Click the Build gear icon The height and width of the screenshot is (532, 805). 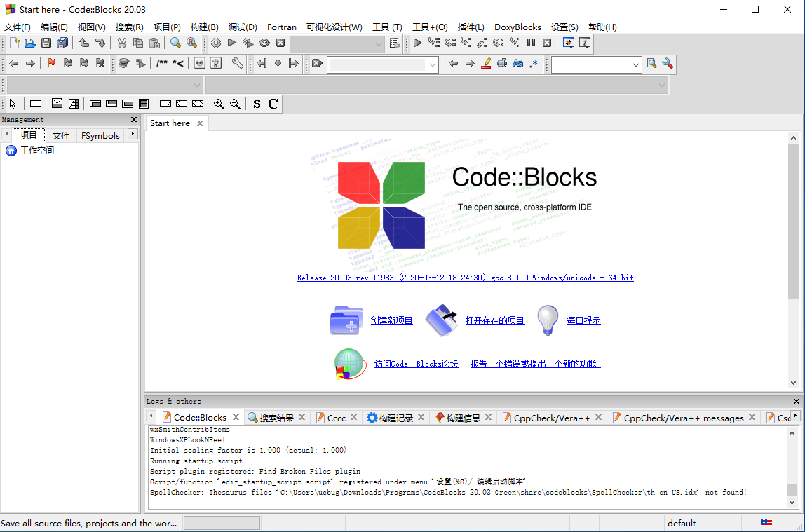pyautogui.click(x=216, y=43)
